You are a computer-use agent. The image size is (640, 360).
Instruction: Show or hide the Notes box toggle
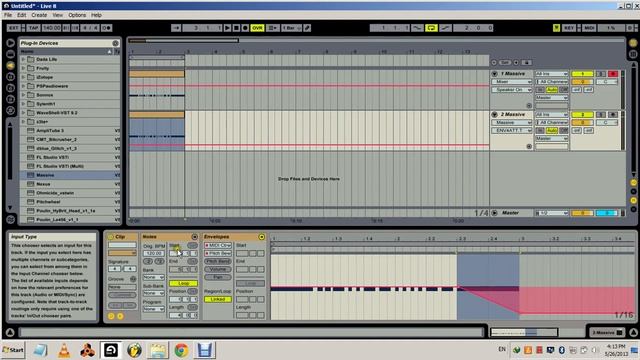click(195, 237)
